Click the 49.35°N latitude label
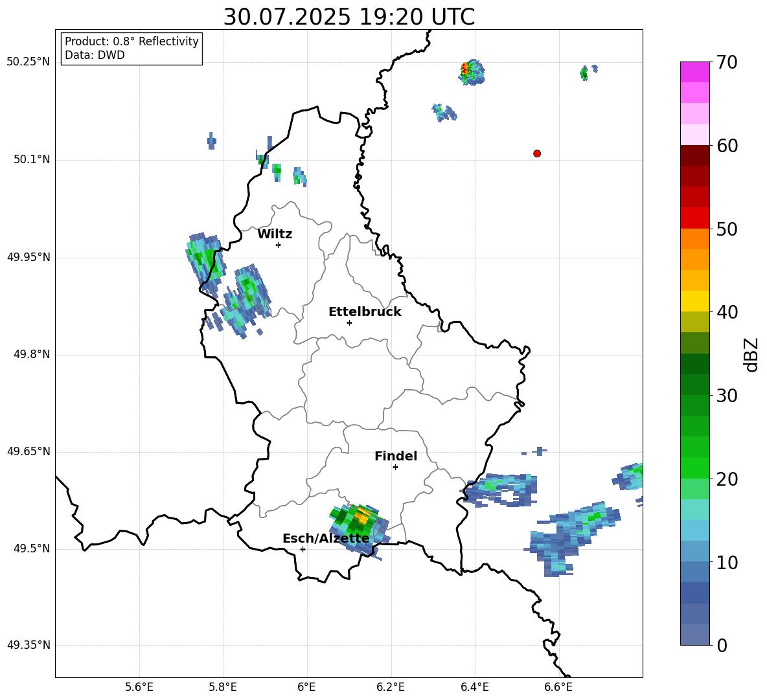Screen dimensions: 767x700 point(29,645)
